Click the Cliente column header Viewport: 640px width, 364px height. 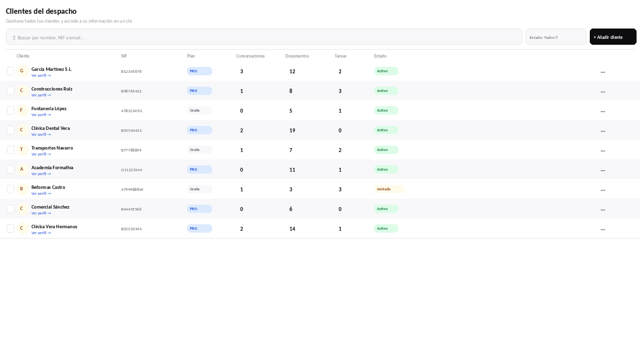tap(23, 56)
